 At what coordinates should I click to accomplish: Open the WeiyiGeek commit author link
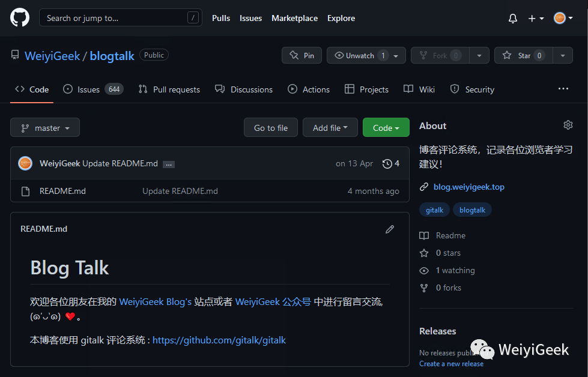(x=60, y=164)
